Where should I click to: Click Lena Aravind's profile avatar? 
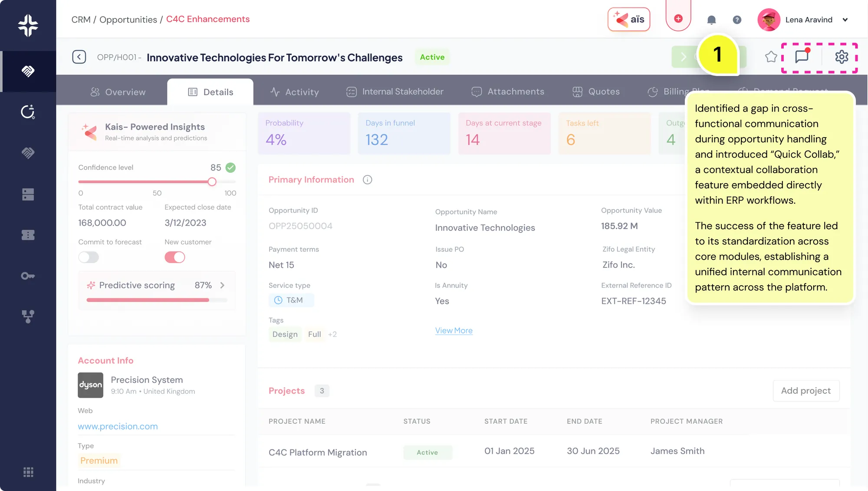769,20
